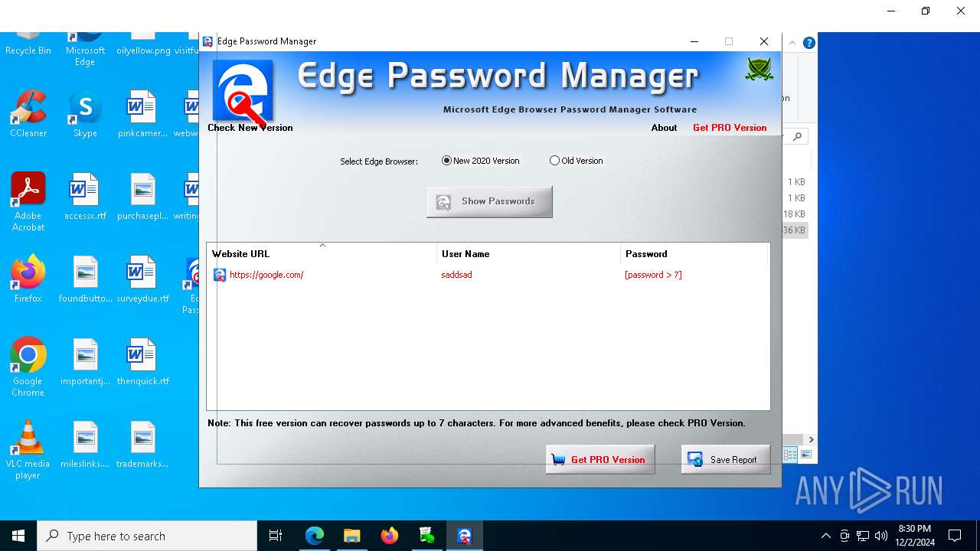Click the Edge Password Manager taskbar icon
This screenshot has width=980, height=551.
point(464,536)
